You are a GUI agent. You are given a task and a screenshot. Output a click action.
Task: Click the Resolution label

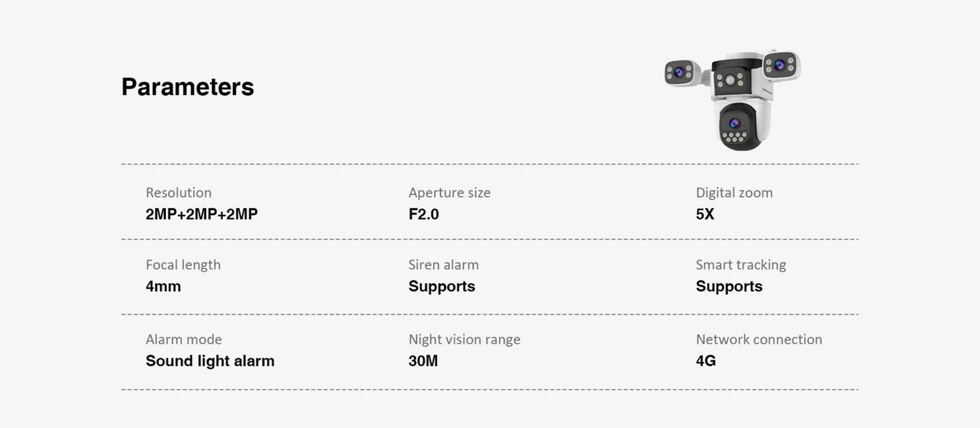(179, 193)
